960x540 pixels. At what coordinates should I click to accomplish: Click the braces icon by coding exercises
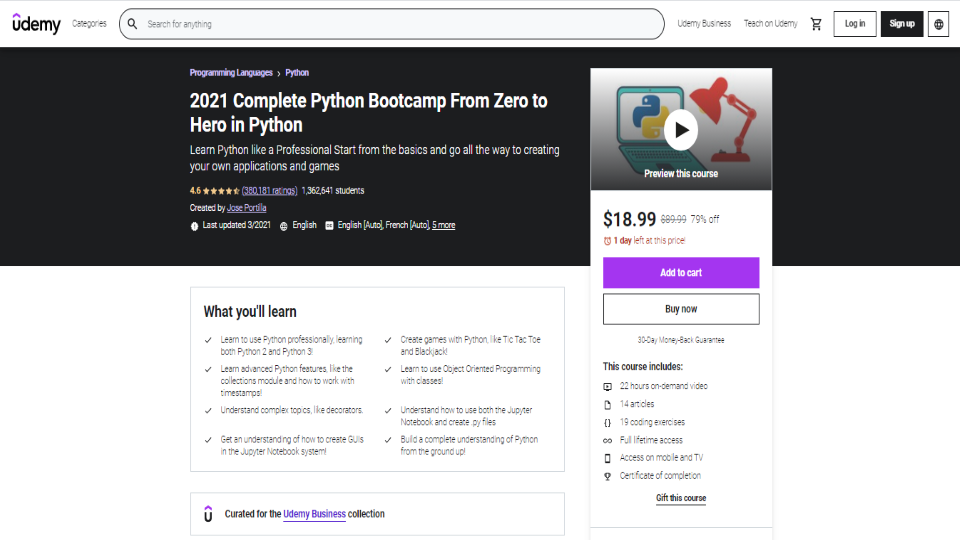point(607,422)
